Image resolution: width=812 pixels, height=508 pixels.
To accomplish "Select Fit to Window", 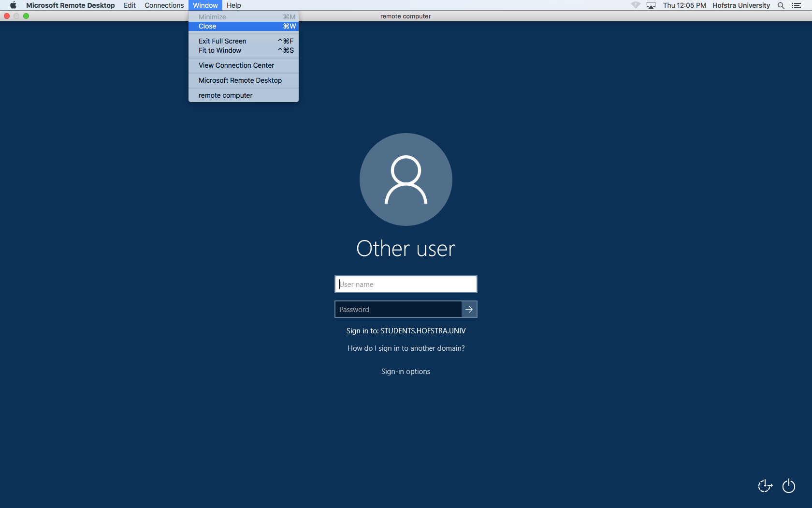I will click(x=219, y=50).
